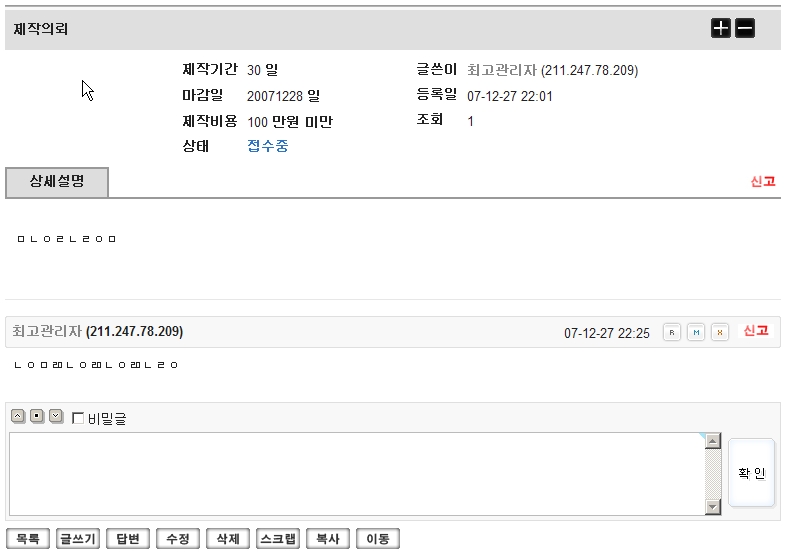Click the minus icon in 제작의뢰 header

point(745,29)
